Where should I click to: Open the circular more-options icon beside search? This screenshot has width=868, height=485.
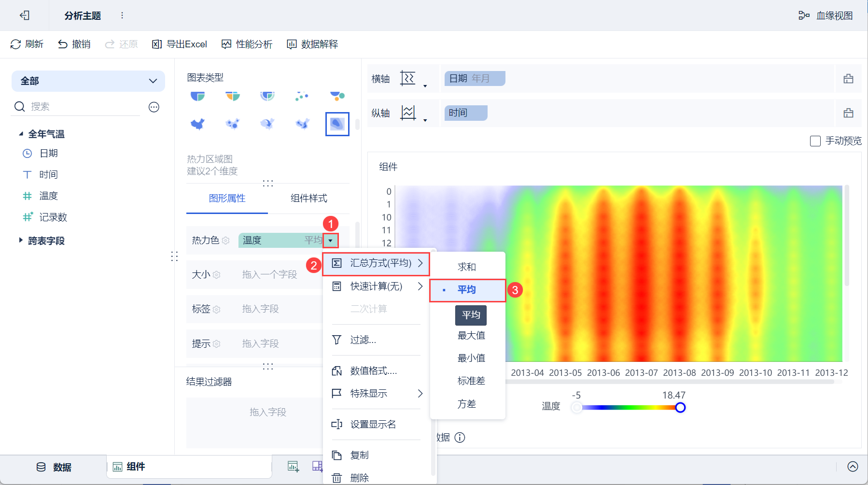pyautogui.click(x=154, y=107)
